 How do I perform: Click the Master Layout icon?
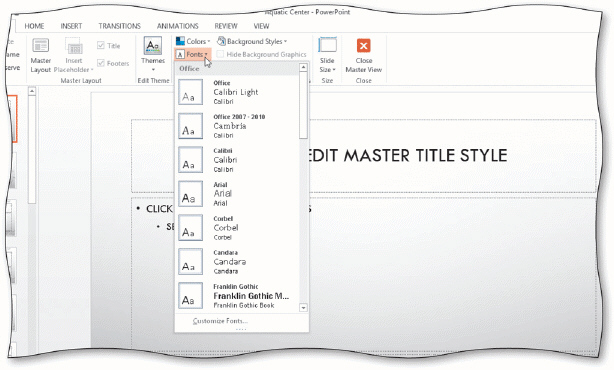point(40,46)
